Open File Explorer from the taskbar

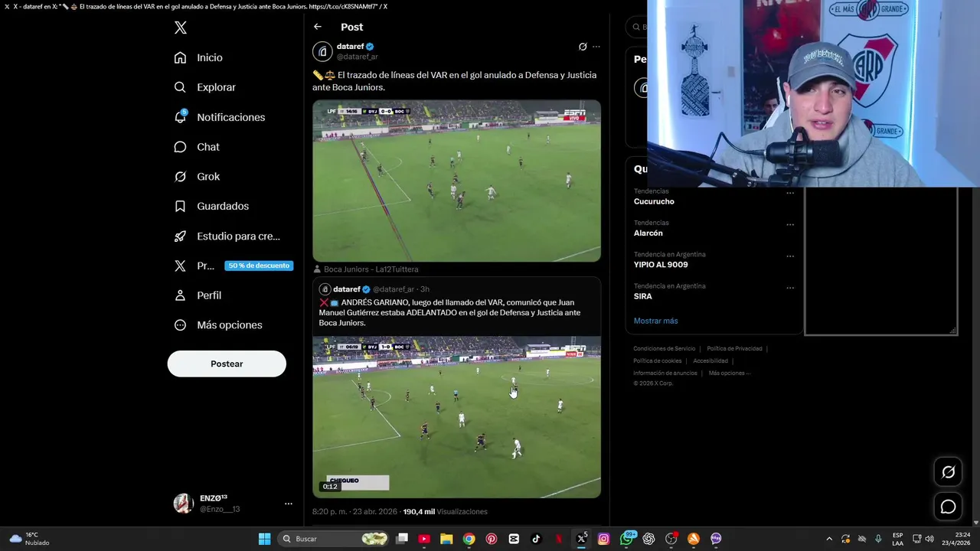(446, 539)
